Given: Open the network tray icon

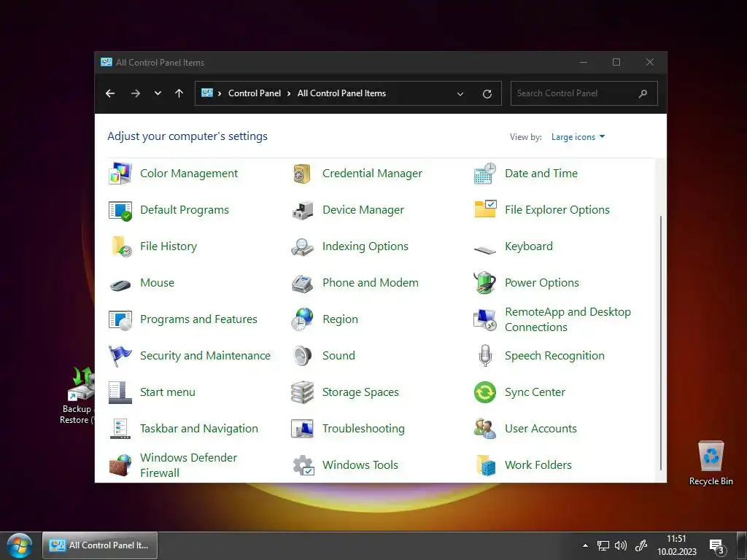Looking at the screenshot, I should click(x=603, y=545).
